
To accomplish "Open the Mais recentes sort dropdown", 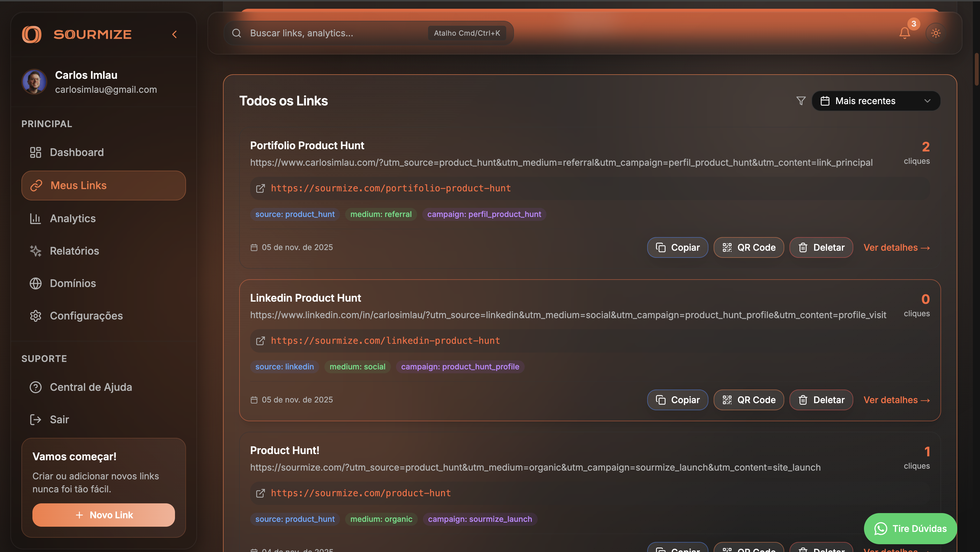I will [875, 101].
